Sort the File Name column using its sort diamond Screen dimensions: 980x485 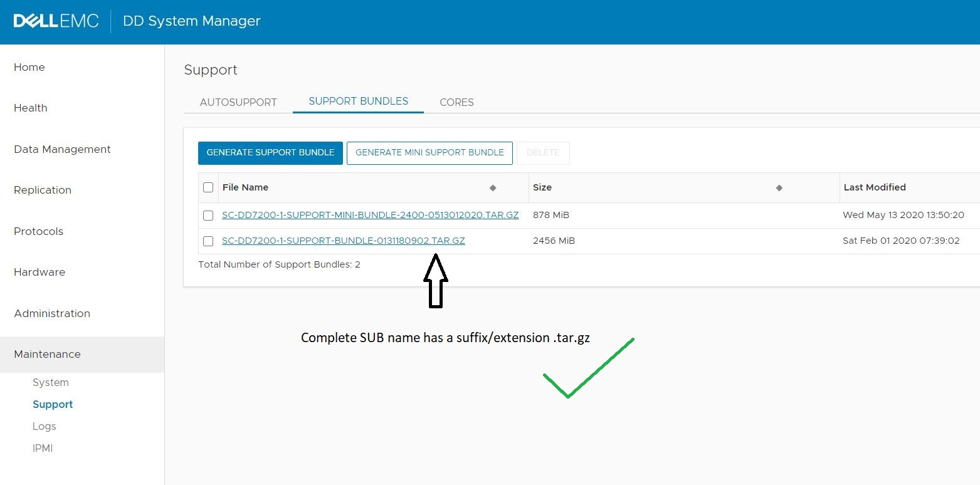click(493, 187)
